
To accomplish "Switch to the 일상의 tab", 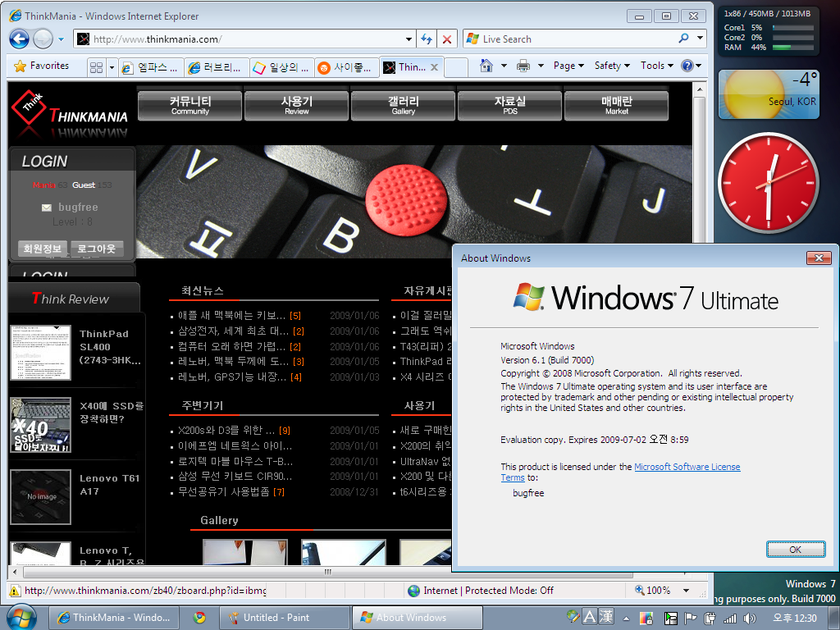I will (282, 67).
